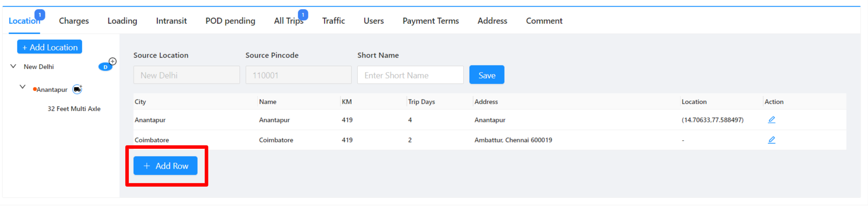
Task: Click the Source Pincode field
Action: 299,75
